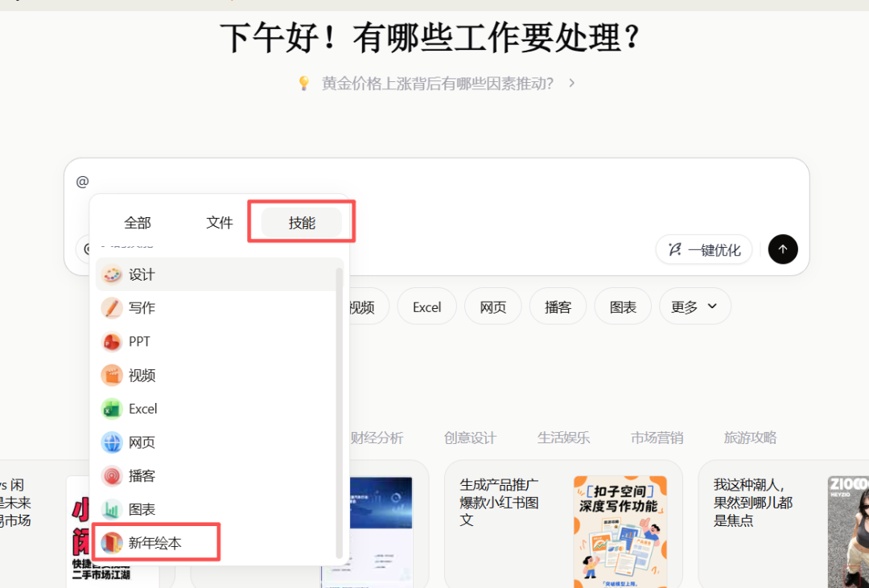This screenshot has height=588, width=869.
Task: Open the 创意设计 category
Action: tap(470, 438)
